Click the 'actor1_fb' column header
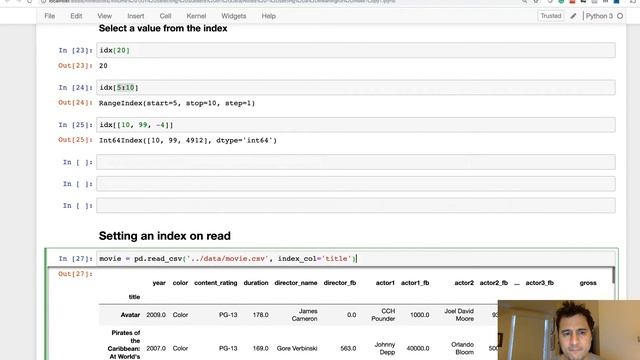This screenshot has width=640, height=360. (415, 283)
